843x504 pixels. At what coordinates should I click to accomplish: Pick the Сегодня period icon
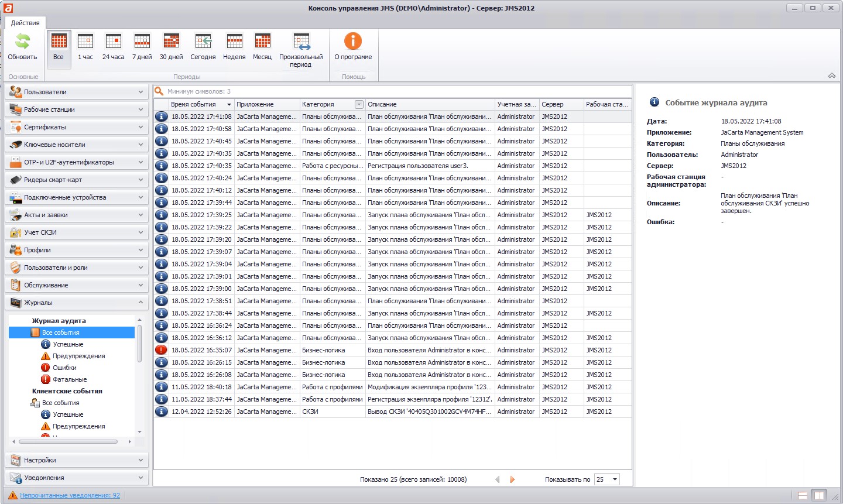[x=203, y=42]
